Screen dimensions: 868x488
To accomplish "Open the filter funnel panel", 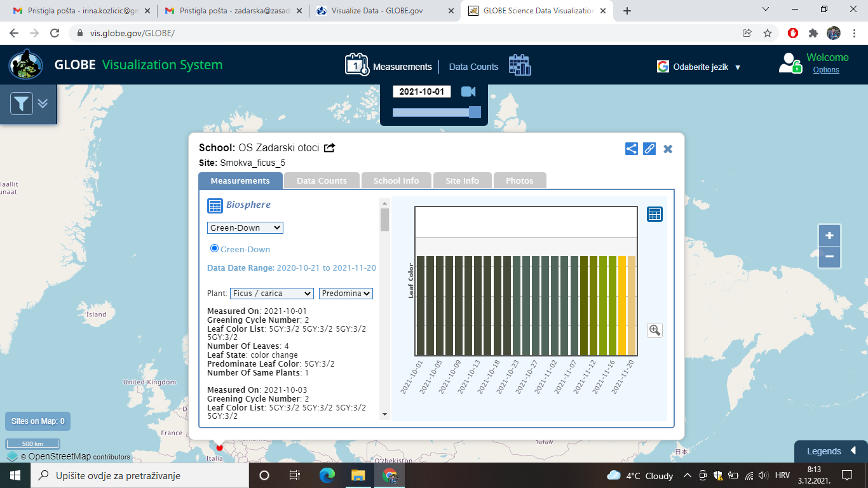I will 22,104.
